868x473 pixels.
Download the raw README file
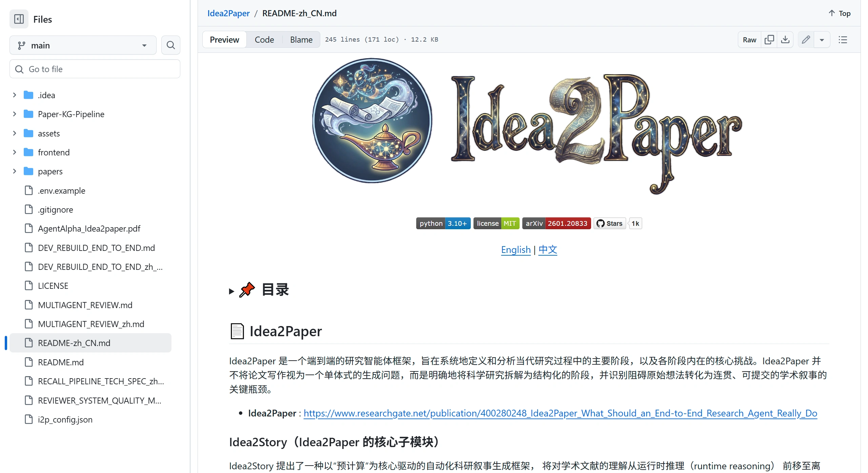(x=786, y=39)
